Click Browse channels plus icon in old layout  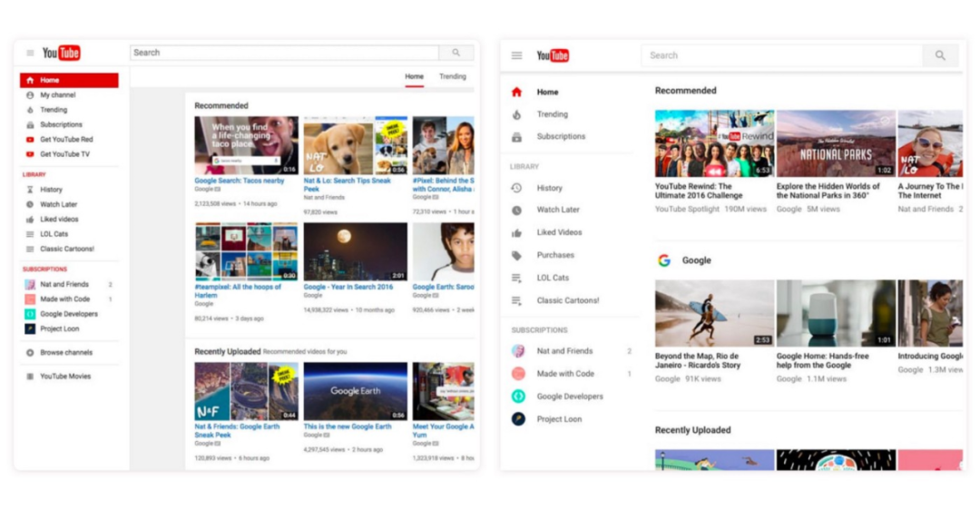[30, 352]
